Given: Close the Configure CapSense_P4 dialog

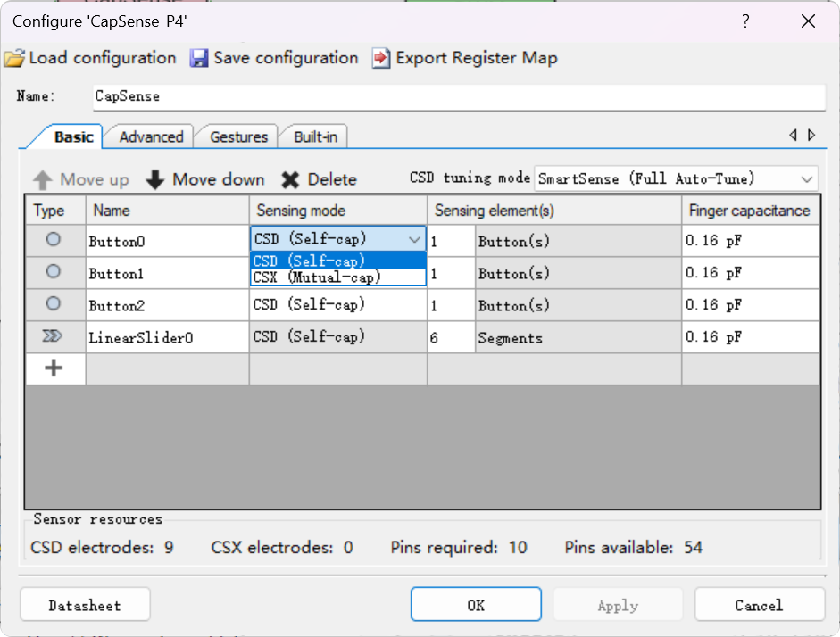Looking at the screenshot, I should (x=808, y=21).
